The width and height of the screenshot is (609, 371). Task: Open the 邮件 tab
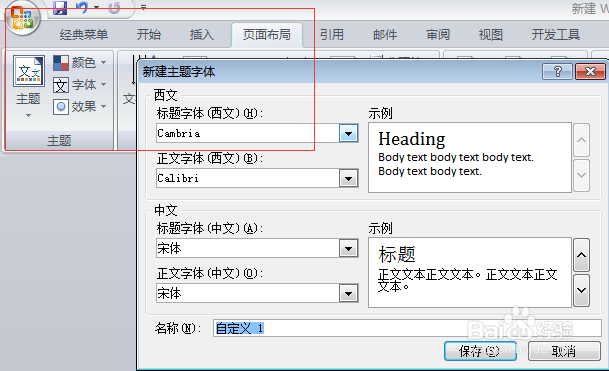click(x=385, y=35)
